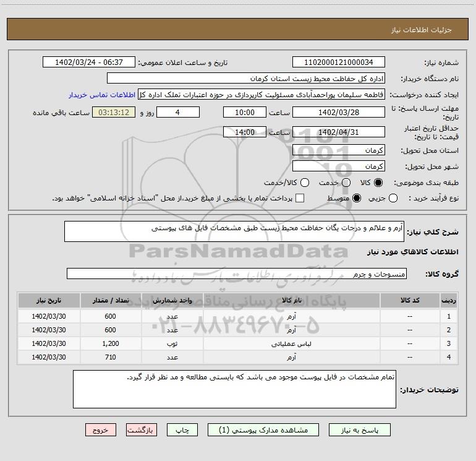
Task: Open the اطلاعات تماس خریدار link
Action: click(x=102, y=95)
